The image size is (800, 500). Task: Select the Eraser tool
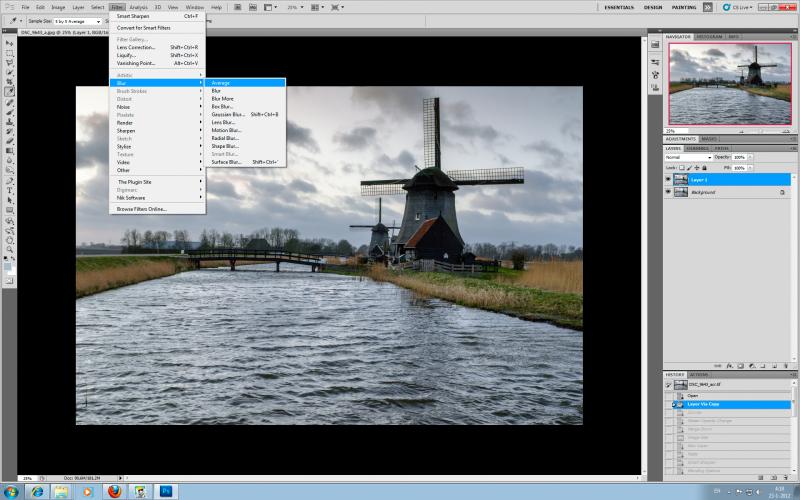point(9,141)
